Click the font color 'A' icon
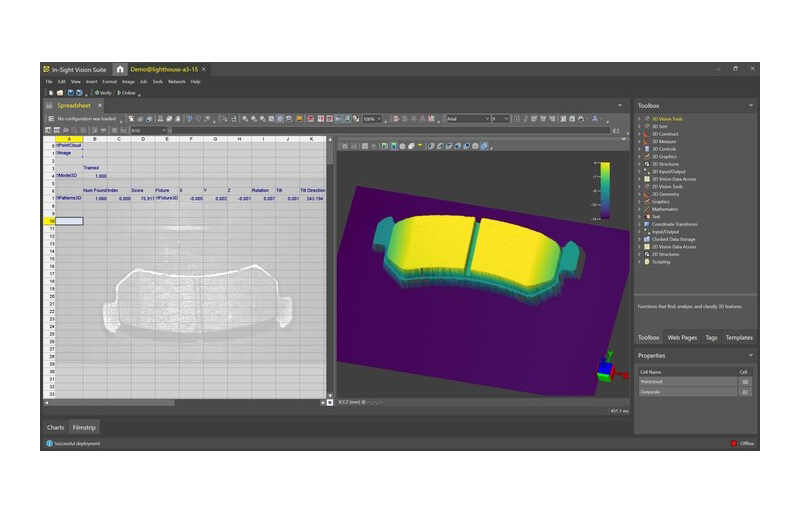 [x=595, y=119]
